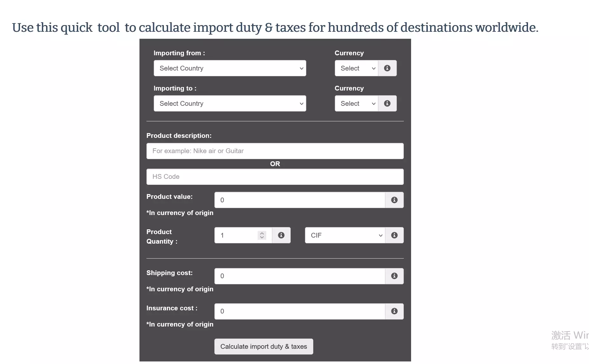The height and width of the screenshot is (364, 589).
Task: Open the Importing to country dropdown
Action: (x=230, y=104)
